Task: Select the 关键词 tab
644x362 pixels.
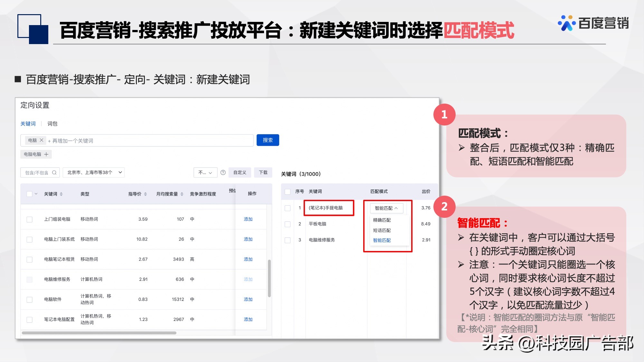Action: [x=28, y=124]
